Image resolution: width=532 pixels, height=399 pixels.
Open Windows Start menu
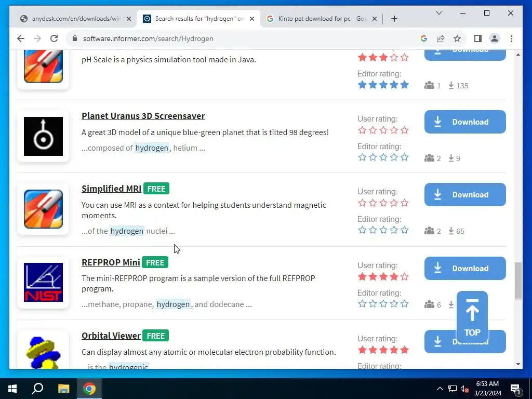click(12, 389)
